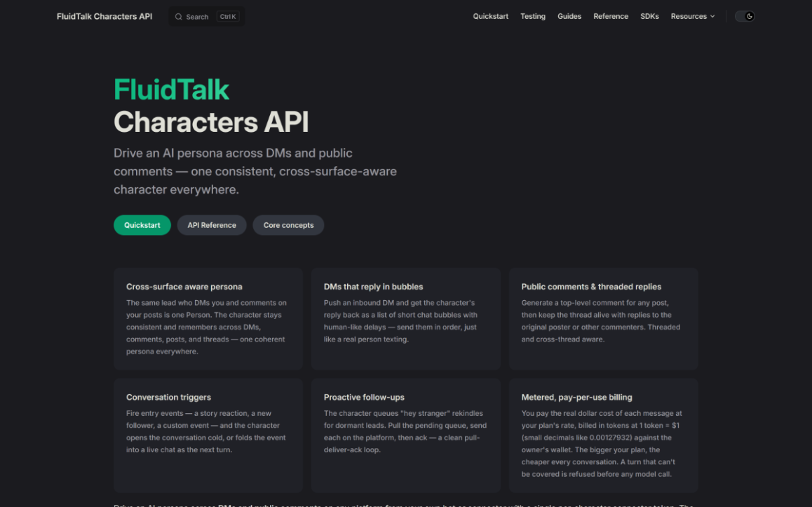This screenshot has width=812, height=507.
Task: Go to Testing in top navigation
Action: click(533, 17)
